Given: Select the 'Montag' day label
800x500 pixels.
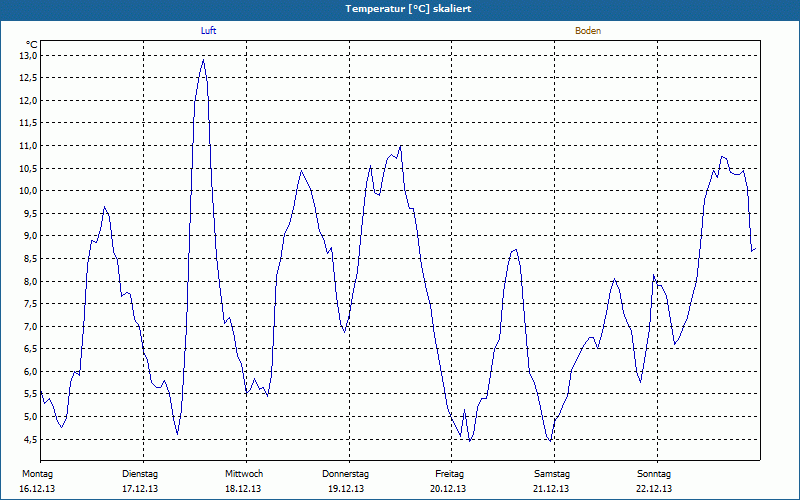Looking at the screenshot, I should click(x=37, y=474).
